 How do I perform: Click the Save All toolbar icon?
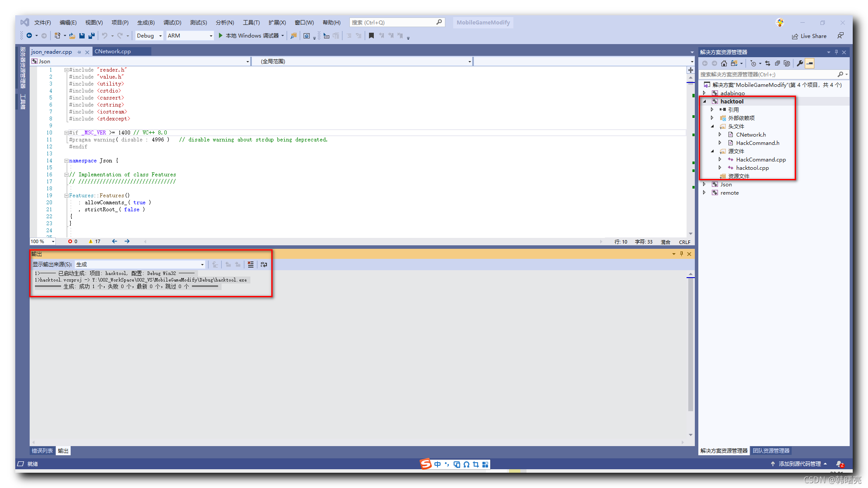pos(91,36)
